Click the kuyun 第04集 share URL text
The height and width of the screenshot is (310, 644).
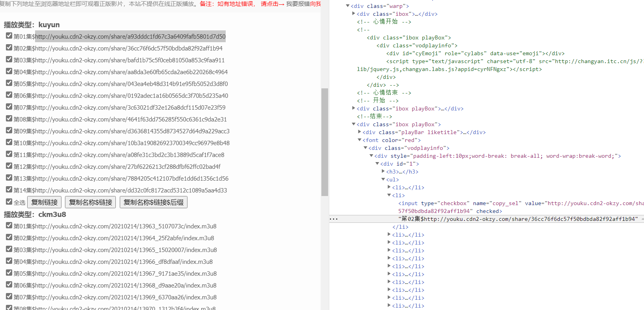click(131, 72)
